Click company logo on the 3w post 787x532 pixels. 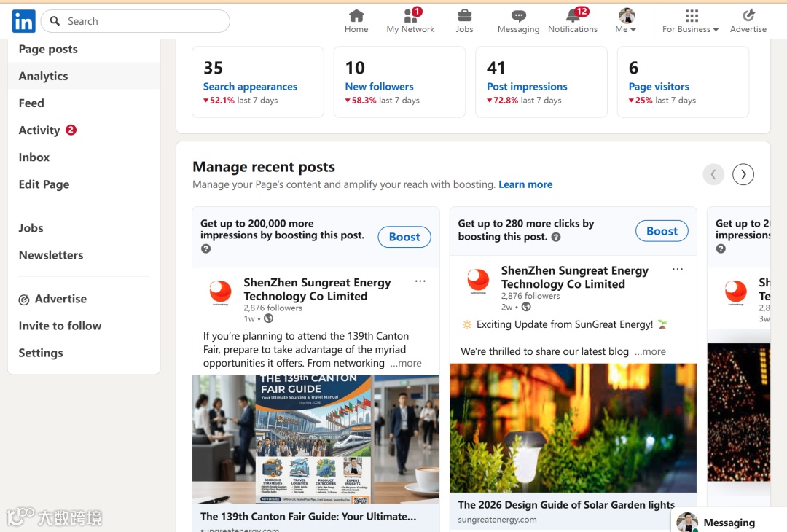coord(735,292)
